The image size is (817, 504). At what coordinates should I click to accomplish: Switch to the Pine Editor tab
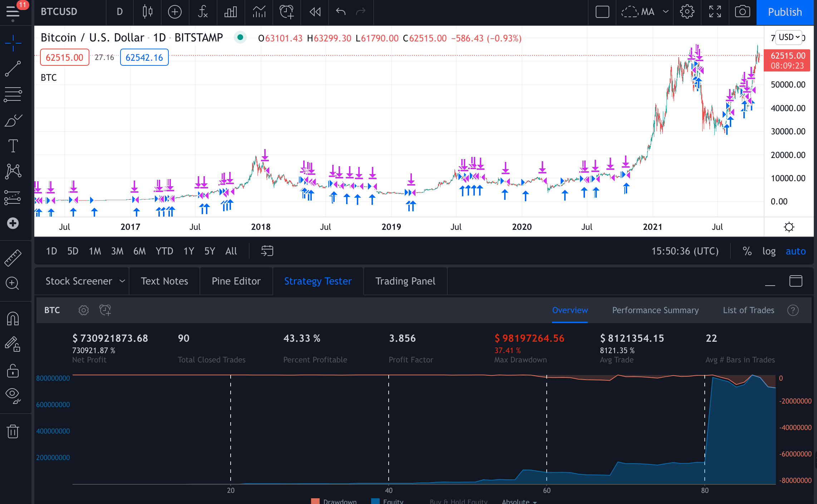pyautogui.click(x=236, y=281)
